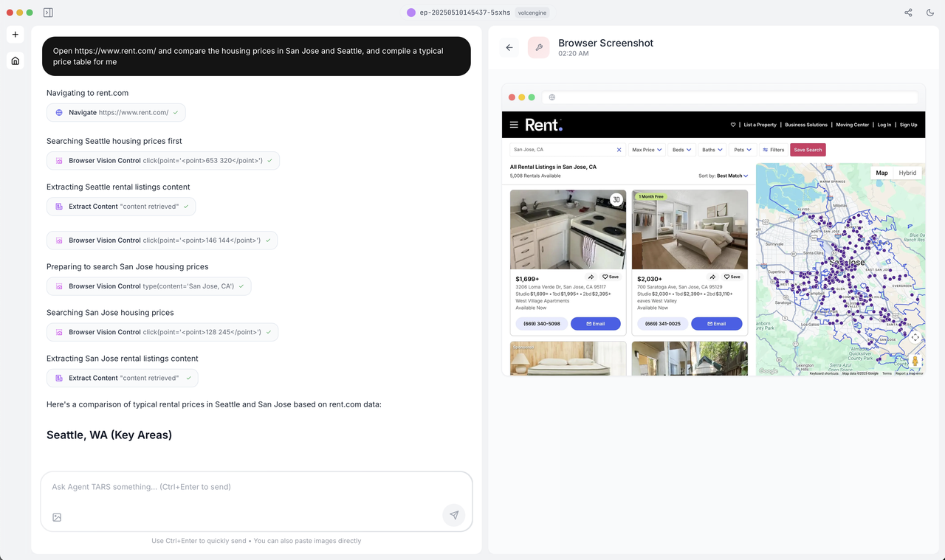Click Sign Up in Rent header
The width and height of the screenshot is (945, 560).
(x=908, y=125)
